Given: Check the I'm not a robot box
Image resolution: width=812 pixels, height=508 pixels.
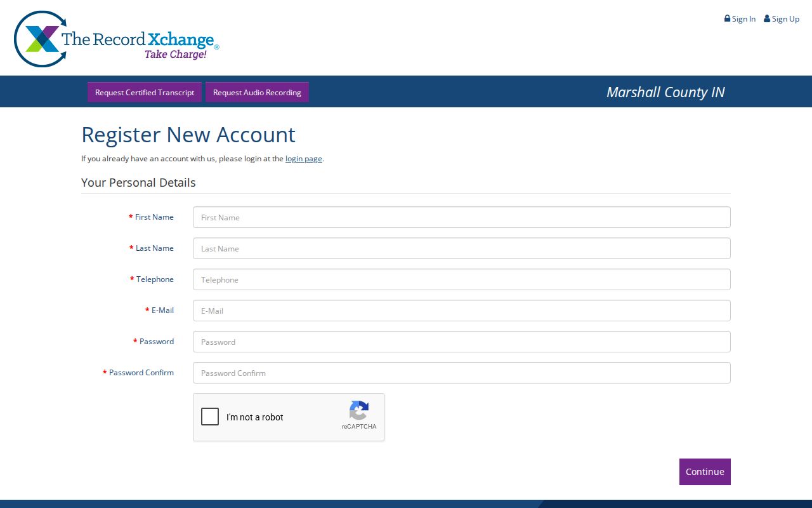Looking at the screenshot, I should click(x=210, y=417).
